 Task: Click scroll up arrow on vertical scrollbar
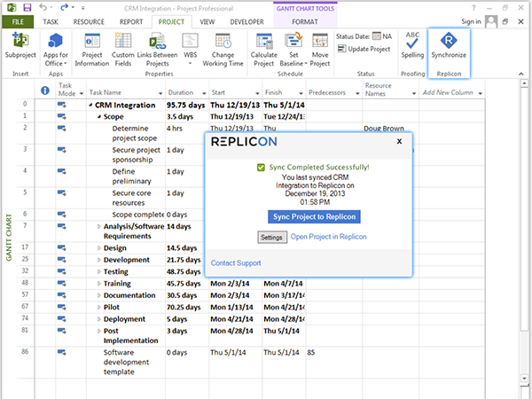[x=524, y=83]
